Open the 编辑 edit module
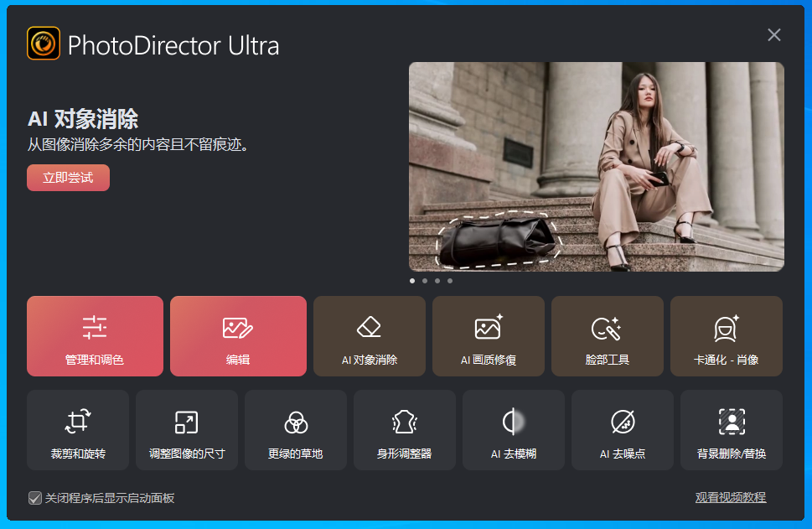The height and width of the screenshot is (529, 812). pyautogui.click(x=238, y=336)
